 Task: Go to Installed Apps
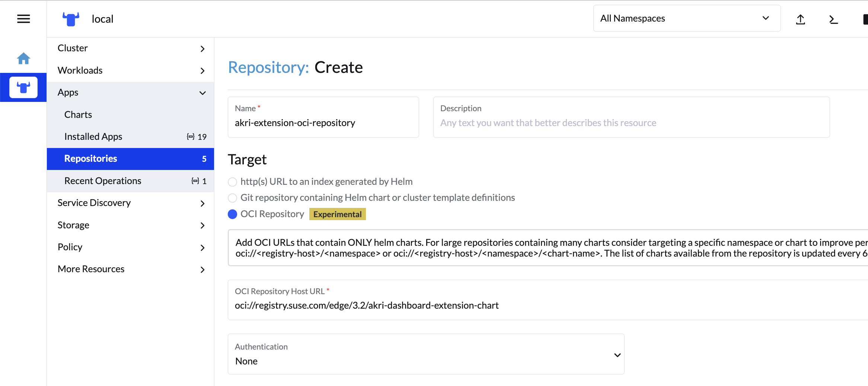[93, 137]
